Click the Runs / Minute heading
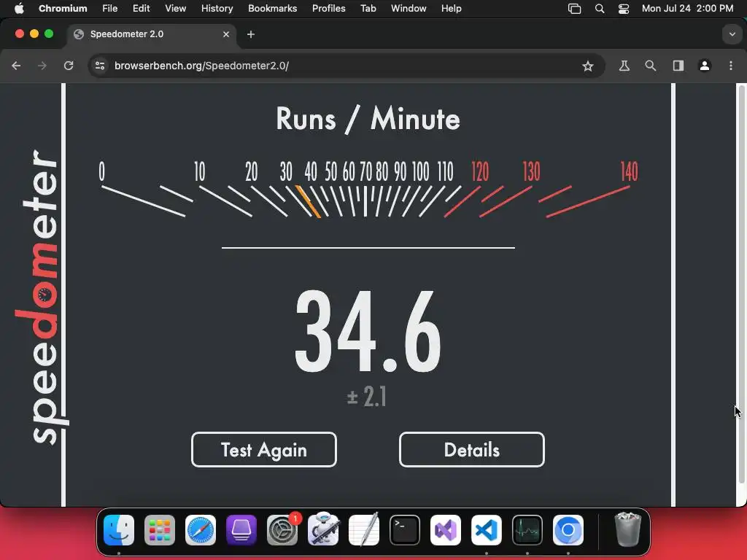The image size is (747, 560). coord(368,119)
